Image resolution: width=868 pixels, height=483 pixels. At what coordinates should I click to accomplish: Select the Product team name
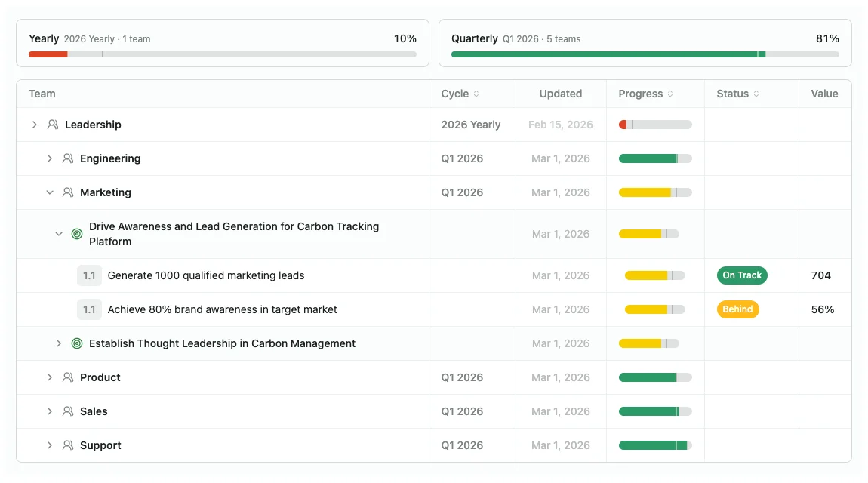click(100, 377)
